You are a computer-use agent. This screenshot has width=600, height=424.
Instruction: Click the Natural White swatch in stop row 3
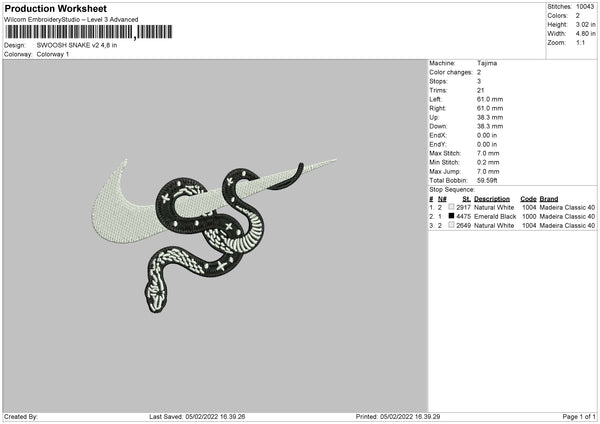click(451, 225)
